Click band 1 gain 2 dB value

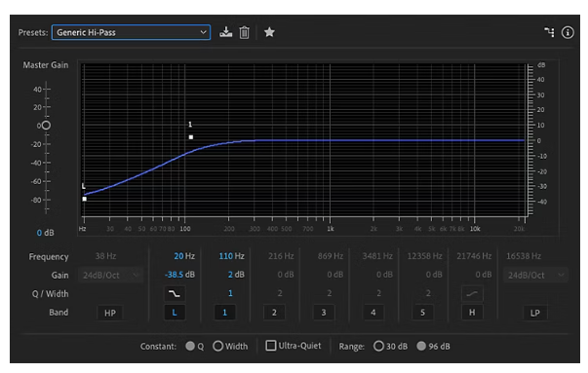(236, 275)
